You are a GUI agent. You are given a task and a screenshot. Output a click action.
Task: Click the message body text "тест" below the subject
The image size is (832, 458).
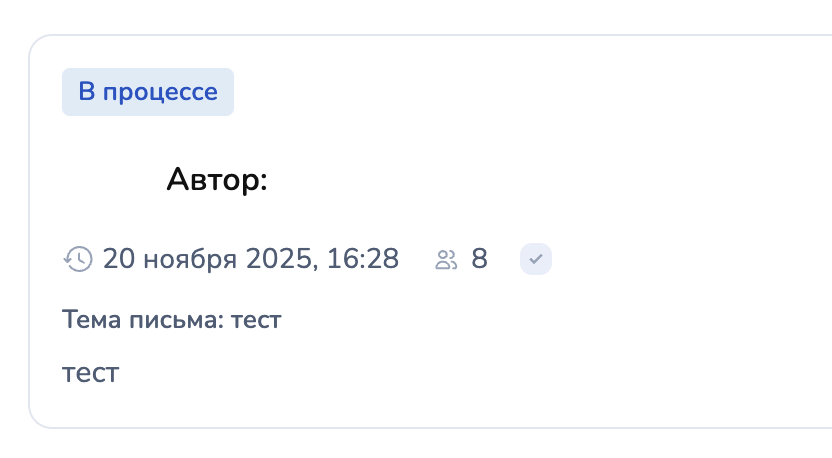coord(90,374)
